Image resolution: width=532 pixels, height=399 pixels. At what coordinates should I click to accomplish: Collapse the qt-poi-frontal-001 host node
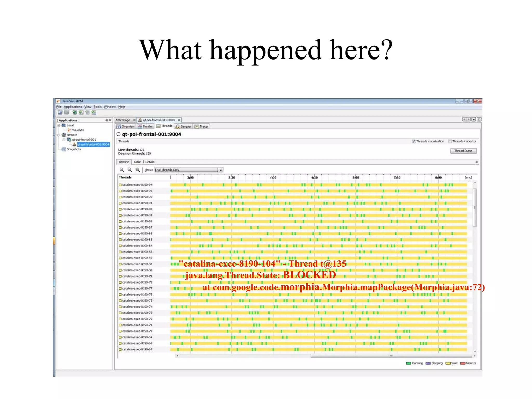(x=64, y=140)
